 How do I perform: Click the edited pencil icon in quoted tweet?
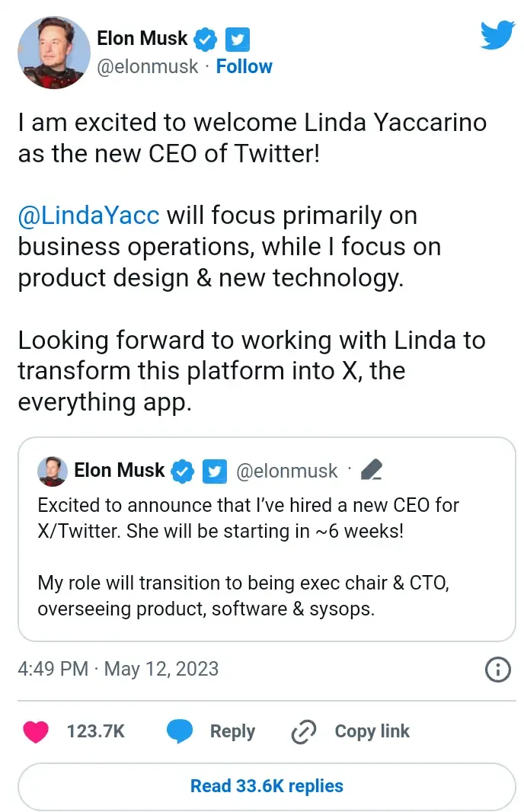coord(372,471)
